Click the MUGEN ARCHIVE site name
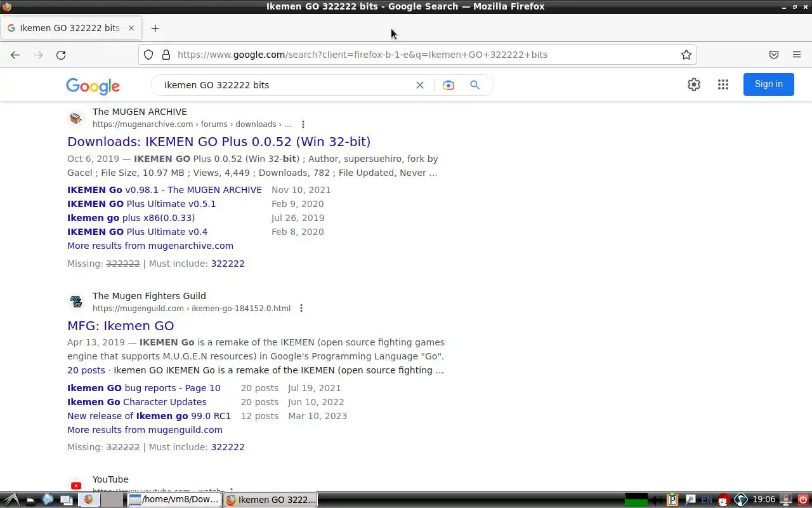The image size is (812, 508). pos(140,112)
